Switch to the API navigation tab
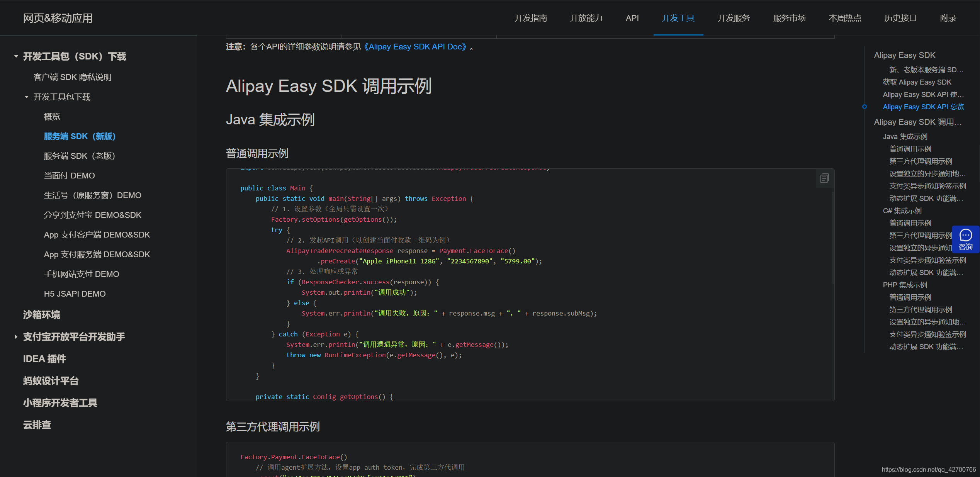This screenshot has width=980, height=477. tap(632, 18)
